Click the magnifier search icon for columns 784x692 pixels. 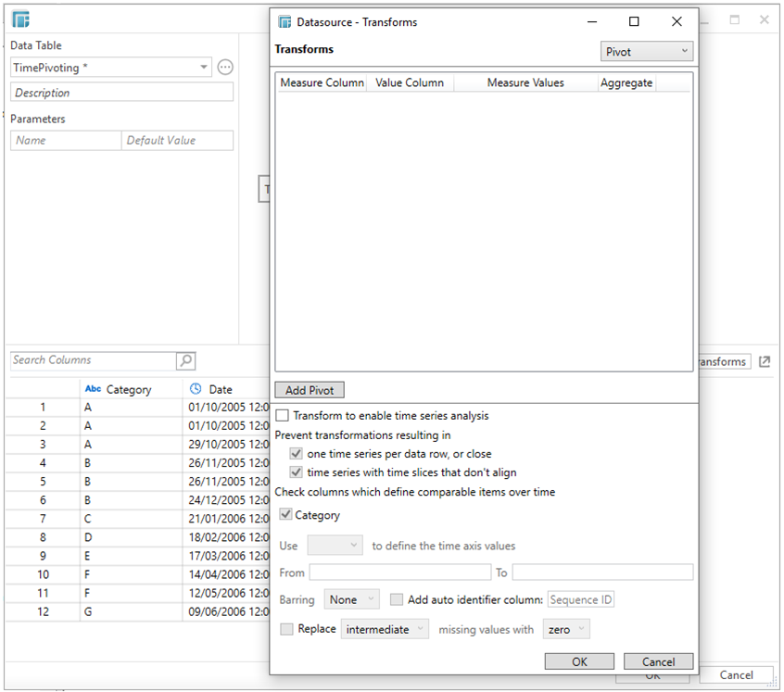click(x=186, y=360)
